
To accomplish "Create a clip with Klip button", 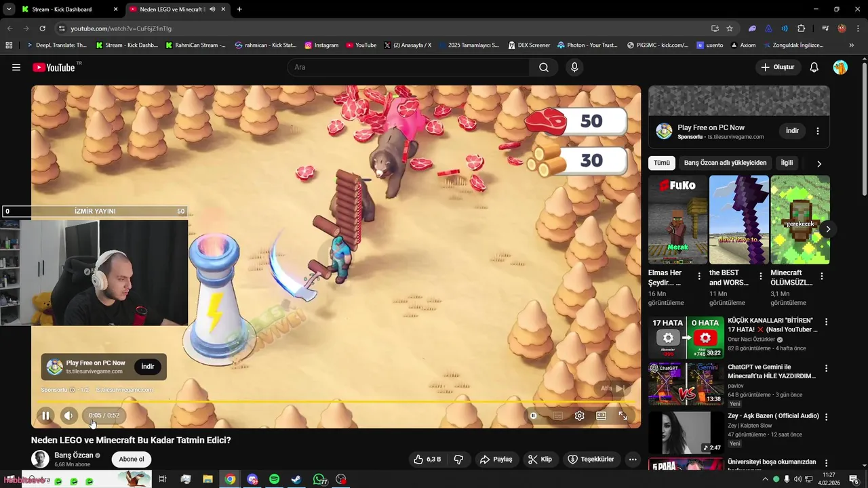I will pos(540,459).
